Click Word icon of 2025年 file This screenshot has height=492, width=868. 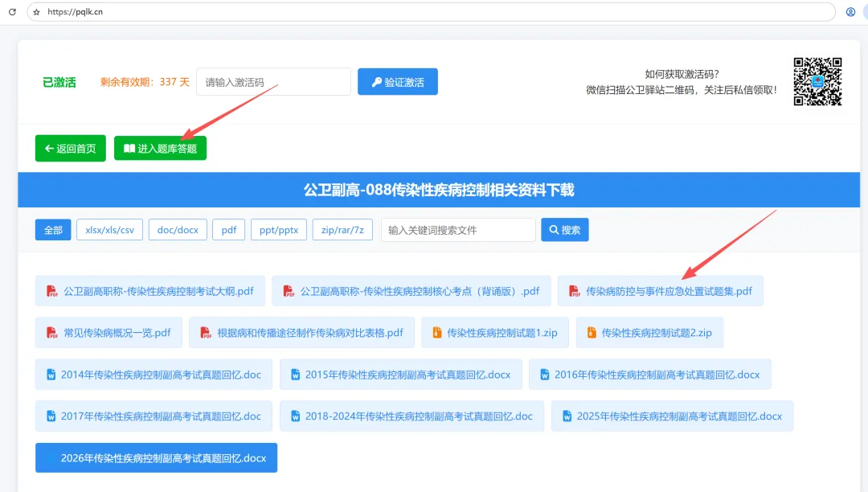click(x=567, y=416)
